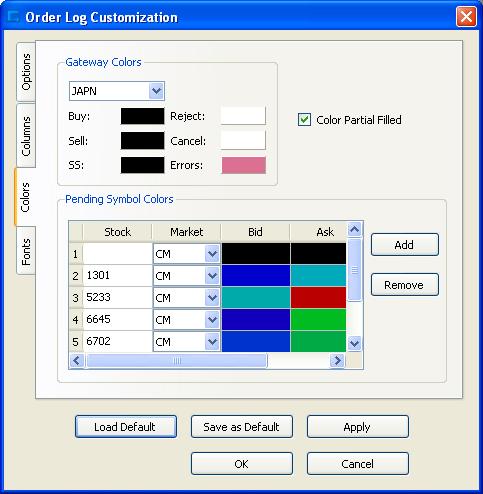Expand the Market dropdown for stock 6702

[x=212, y=342]
